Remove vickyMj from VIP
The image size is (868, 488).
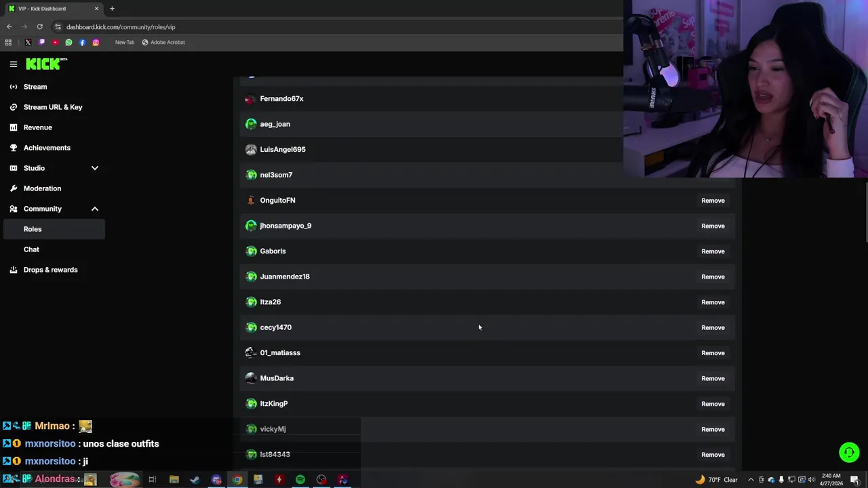tap(713, 429)
